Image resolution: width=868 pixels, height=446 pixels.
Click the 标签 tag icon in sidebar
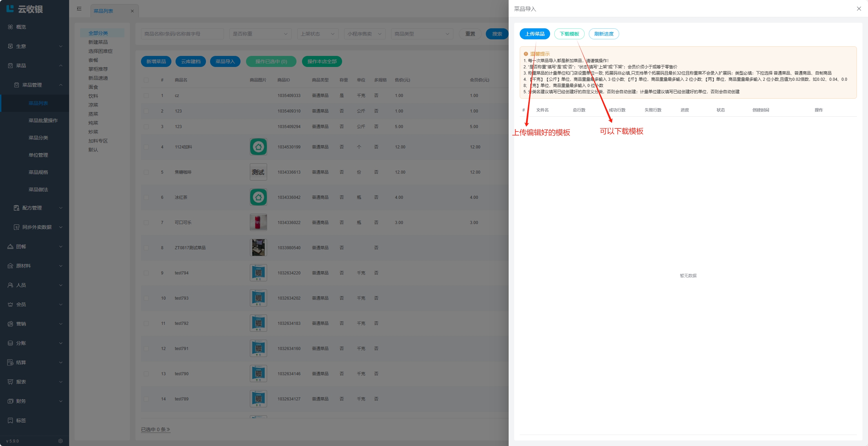(x=10, y=420)
